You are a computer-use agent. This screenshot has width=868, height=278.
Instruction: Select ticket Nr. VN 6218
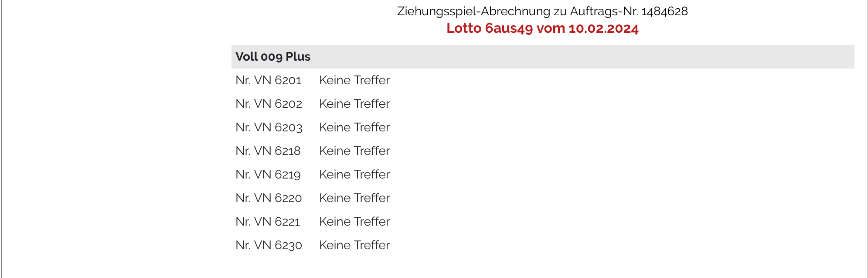268,151
